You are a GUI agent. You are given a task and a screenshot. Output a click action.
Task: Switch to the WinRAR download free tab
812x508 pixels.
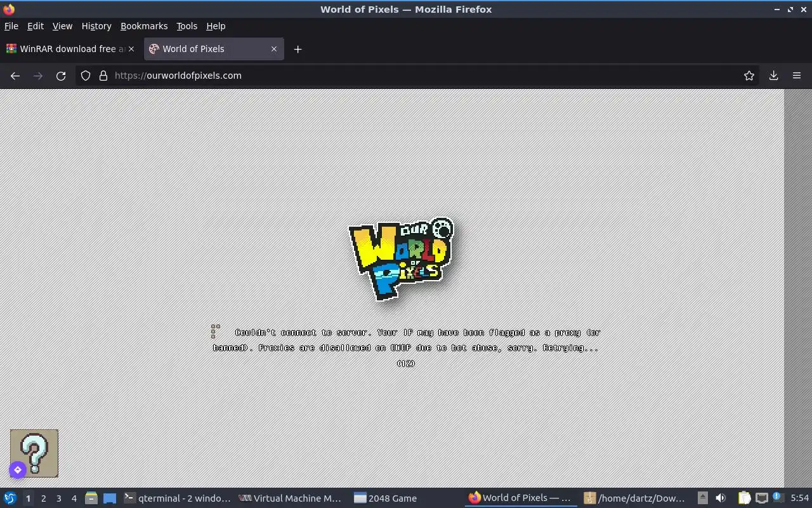pyautogui.click(x=71, y=49)
